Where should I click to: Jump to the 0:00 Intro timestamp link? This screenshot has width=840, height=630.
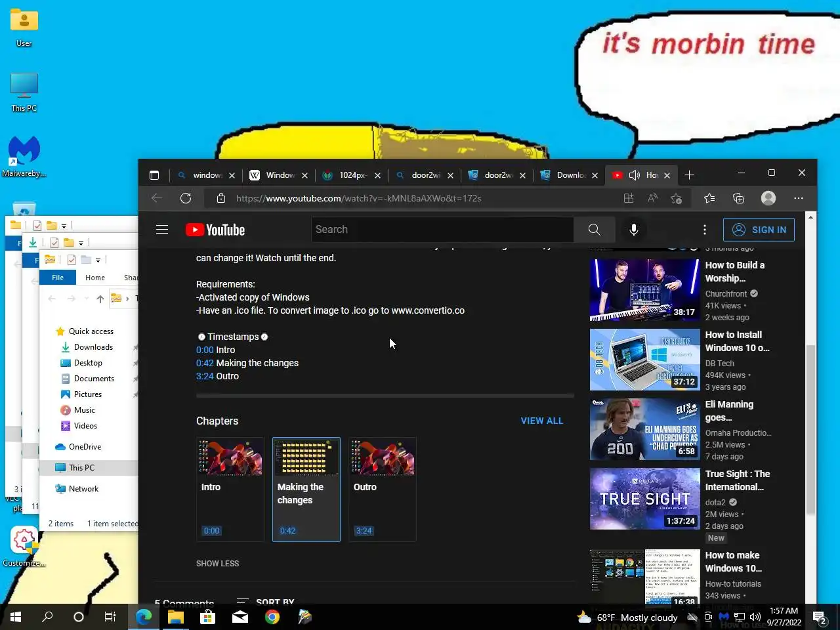pyautogui.click(x=205, y=350)
